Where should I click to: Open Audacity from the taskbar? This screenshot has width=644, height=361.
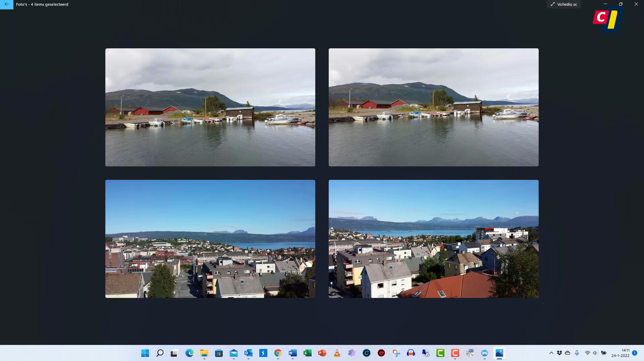click(411, 353)
